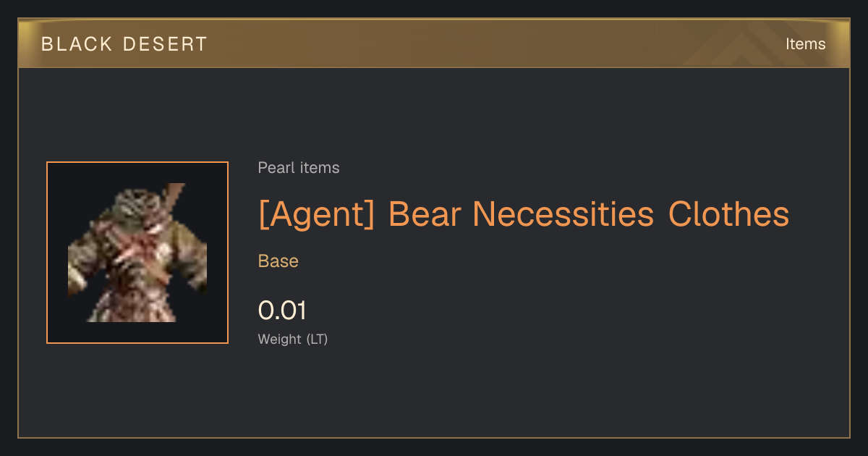Click the BLACK DESERT logo text

[x=124, y=44]
